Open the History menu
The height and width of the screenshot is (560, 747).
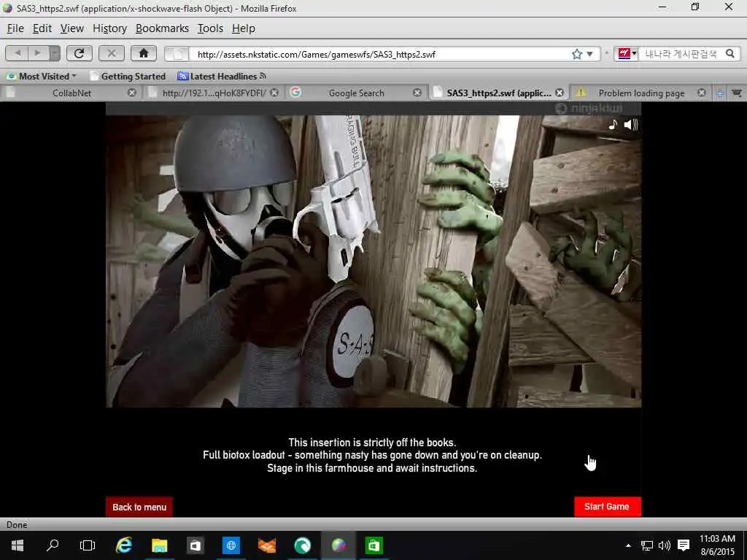(x=109, y=28)
